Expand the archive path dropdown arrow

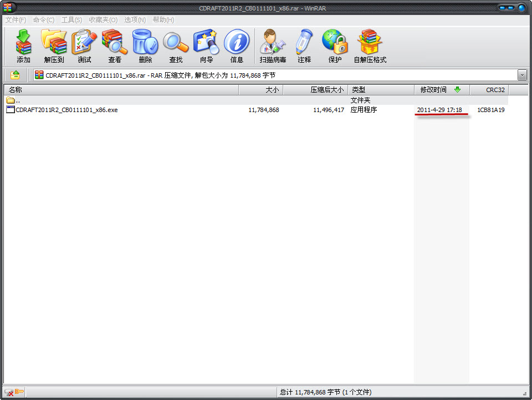pos(522,75)
